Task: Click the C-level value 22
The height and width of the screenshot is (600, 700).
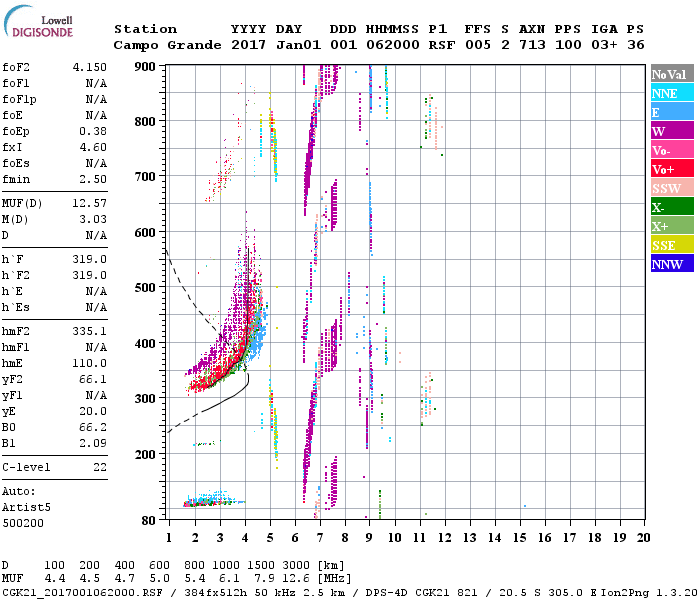Action: coord(100,467)
